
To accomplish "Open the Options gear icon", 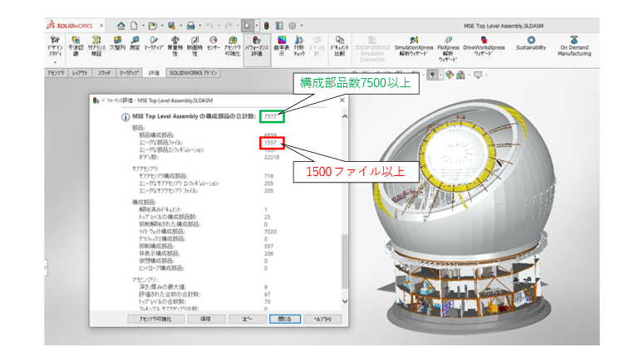I will pyautogui.click(x=292, y=26).
